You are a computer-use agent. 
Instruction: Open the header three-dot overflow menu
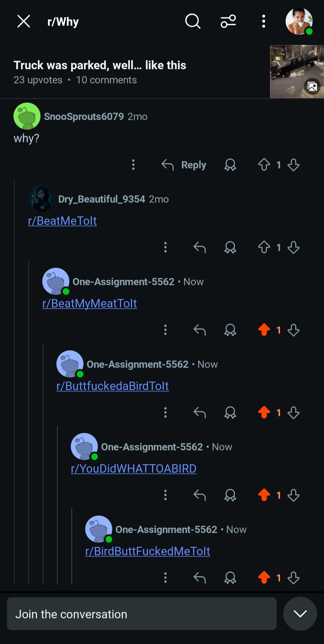[x=264, y=21]
